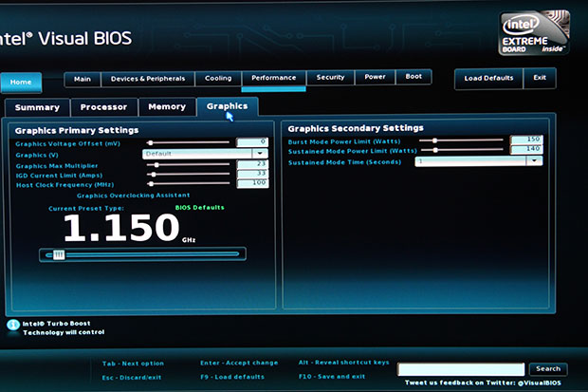The height and width of the screenshot is (392, 588).
Task: Click the Tab - Next option hint
Action: pos(133,364)
